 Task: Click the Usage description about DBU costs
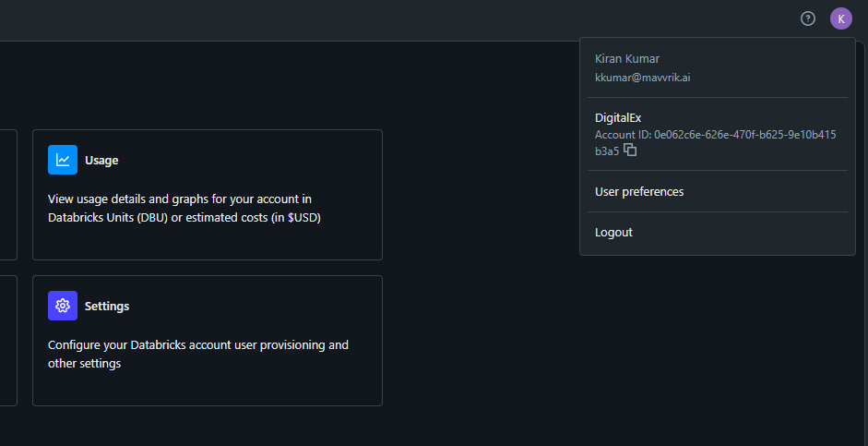184,209
